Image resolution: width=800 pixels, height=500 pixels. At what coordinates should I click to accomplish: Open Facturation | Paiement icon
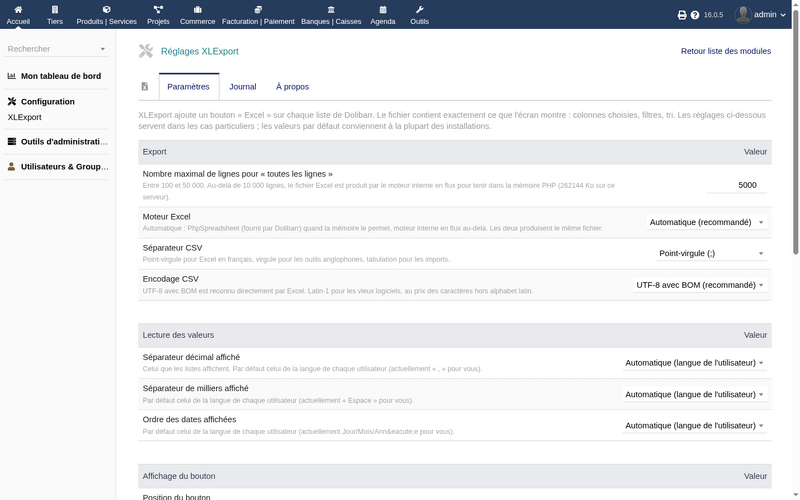(x=258, y=9)
